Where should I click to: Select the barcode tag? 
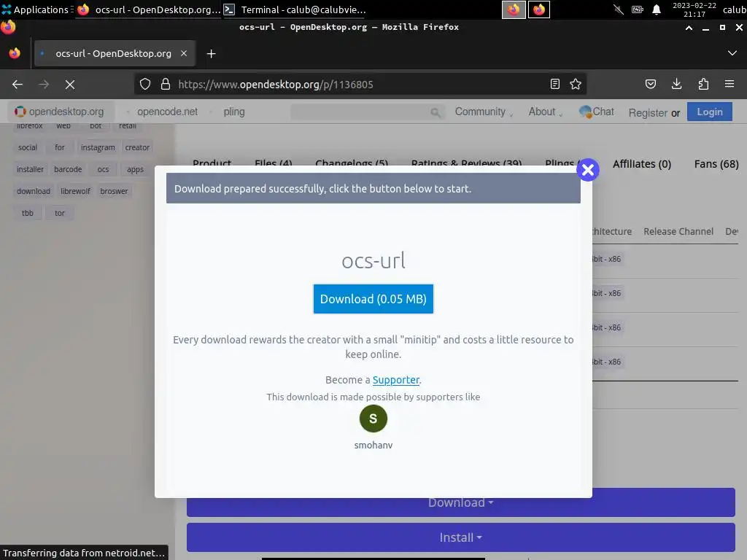click(x=68, y=169)
